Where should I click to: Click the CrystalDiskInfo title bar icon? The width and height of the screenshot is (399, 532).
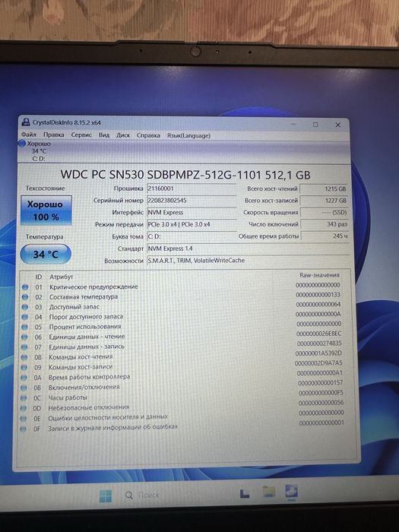[x=25, y=122]
